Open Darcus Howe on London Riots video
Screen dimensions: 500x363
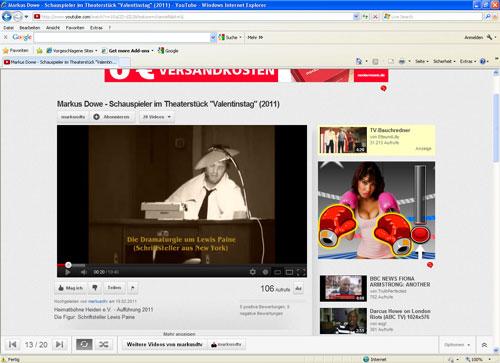[376, 321]
